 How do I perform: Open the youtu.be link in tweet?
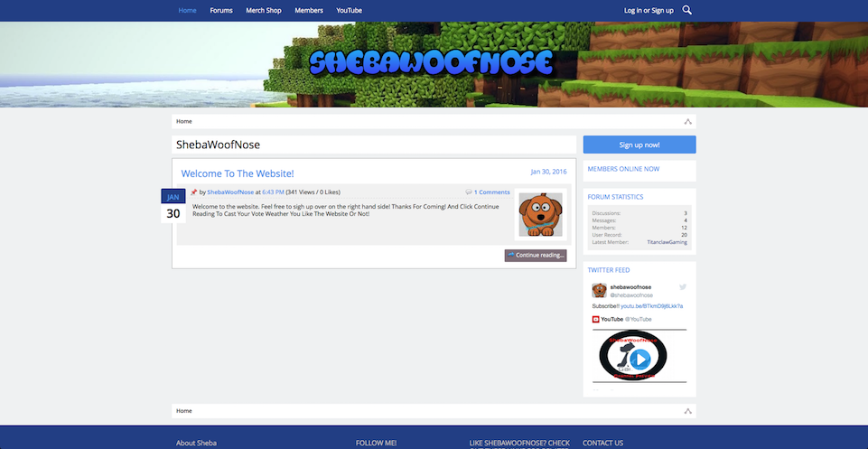[651, 306]
